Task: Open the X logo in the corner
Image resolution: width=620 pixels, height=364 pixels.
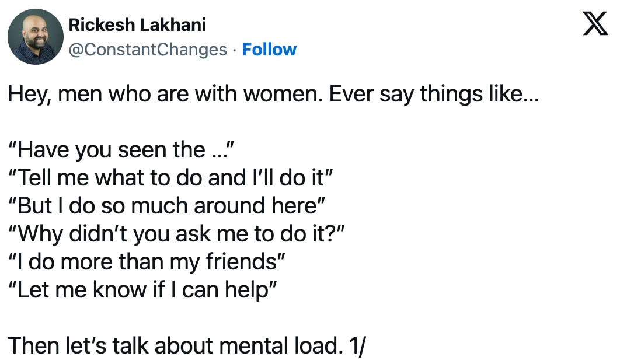Action: pos(595,23)
